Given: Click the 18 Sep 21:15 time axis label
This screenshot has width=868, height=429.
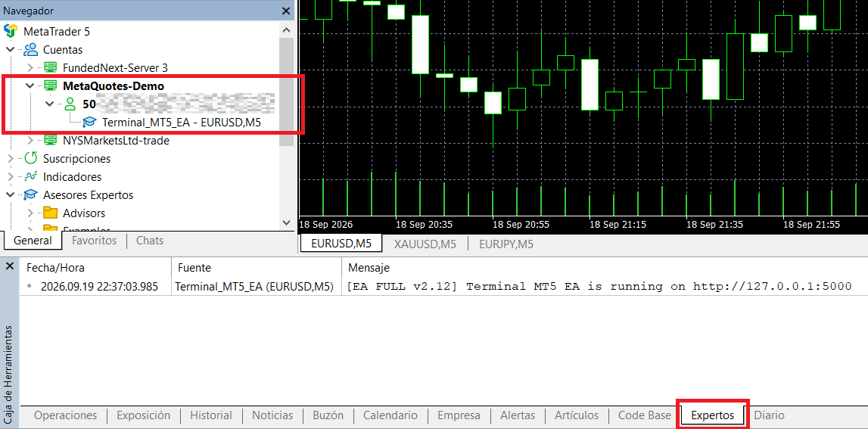Looking at the screenshot, I should tap(618, 225).
